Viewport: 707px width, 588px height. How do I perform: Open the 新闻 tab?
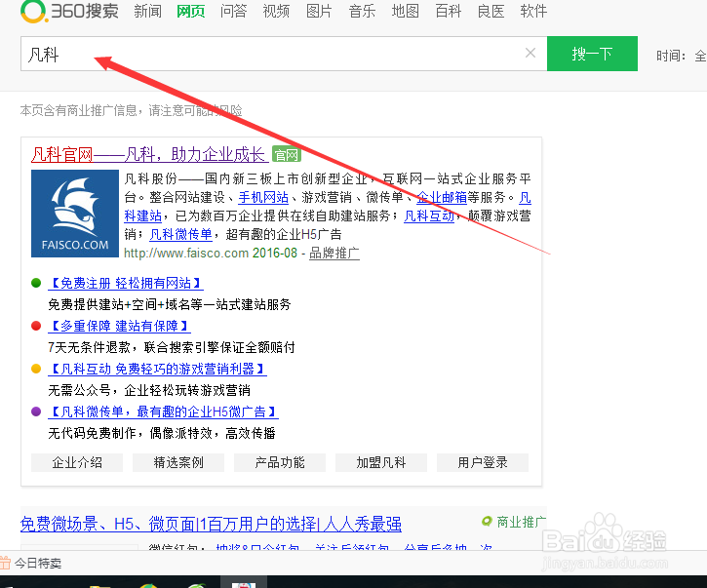tap(147, 11)
